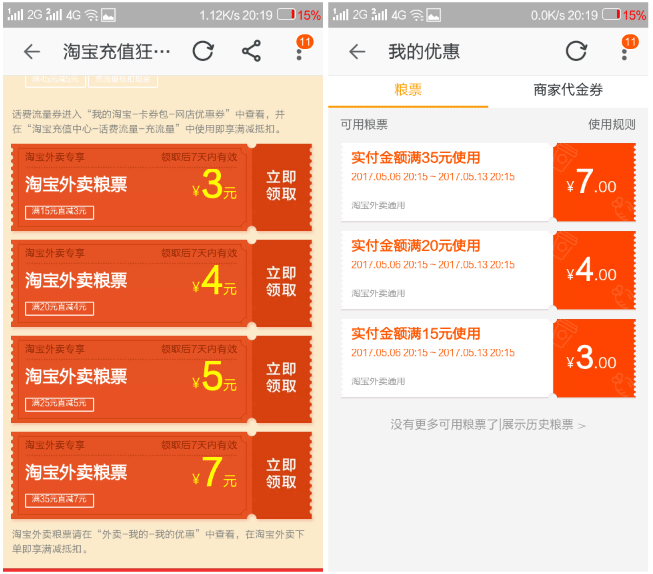
Task: Switch to the 商家代金券 tab
Action: point(568,90)
